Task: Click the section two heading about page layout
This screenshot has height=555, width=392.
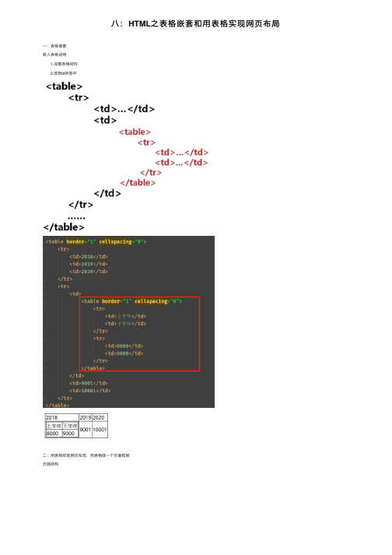Action: click(x=86, y=455)
